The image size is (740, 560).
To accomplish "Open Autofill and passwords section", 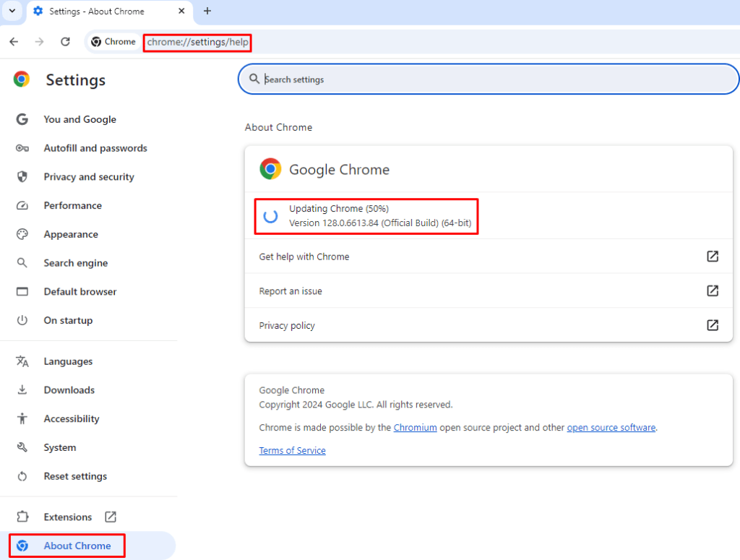I will click(x=95, y=148).
